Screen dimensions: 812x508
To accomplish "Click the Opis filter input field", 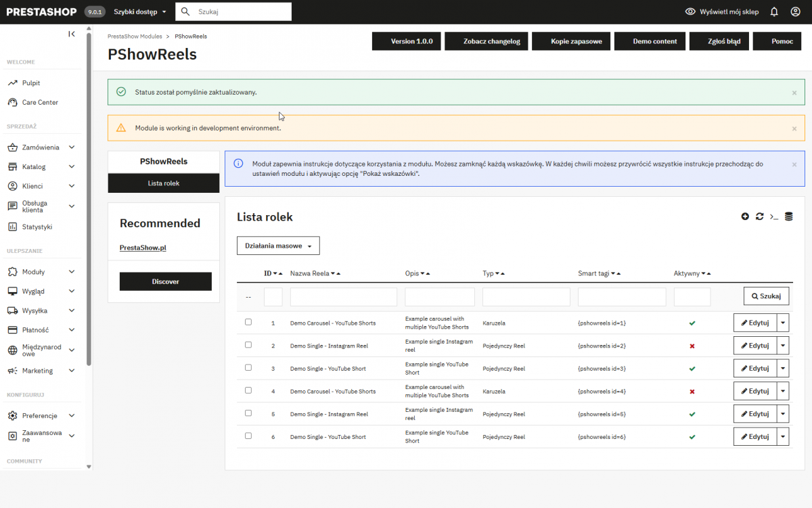I will tap(440, 296).
